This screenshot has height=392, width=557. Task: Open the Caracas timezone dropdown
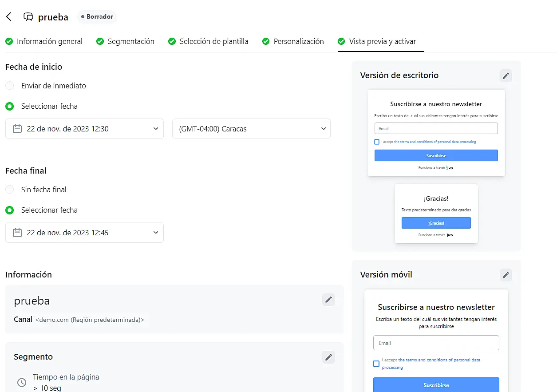coord(251,129)
